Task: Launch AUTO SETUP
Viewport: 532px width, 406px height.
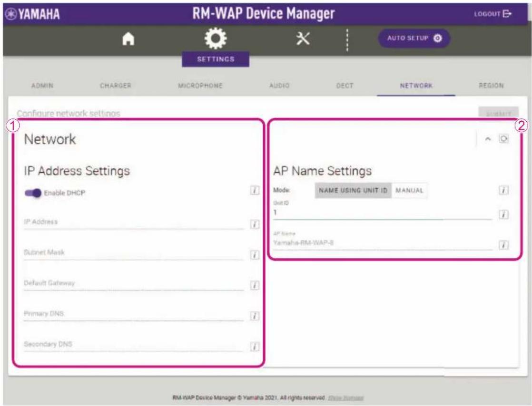Action: point(414,38)
